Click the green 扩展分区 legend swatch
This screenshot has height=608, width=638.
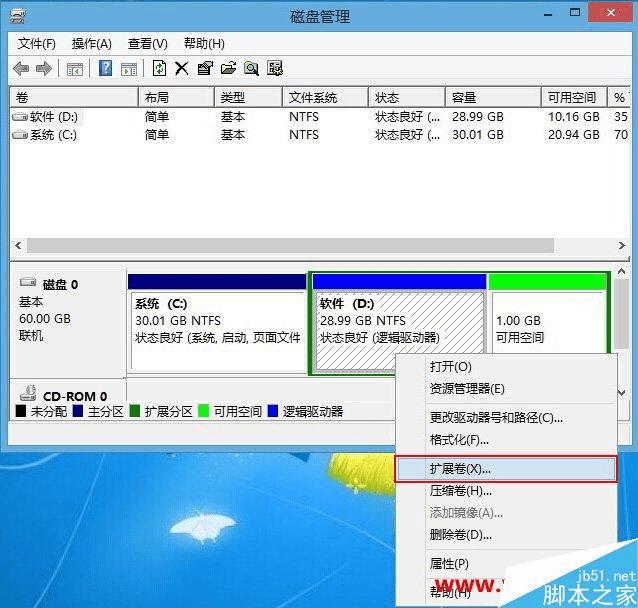tap(134, 411)
